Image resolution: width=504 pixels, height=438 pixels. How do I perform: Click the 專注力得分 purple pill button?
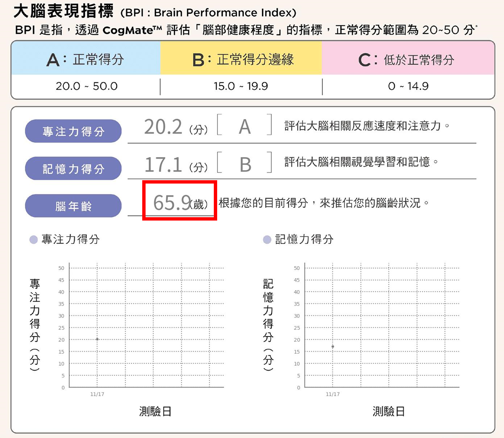click(73, 131)
